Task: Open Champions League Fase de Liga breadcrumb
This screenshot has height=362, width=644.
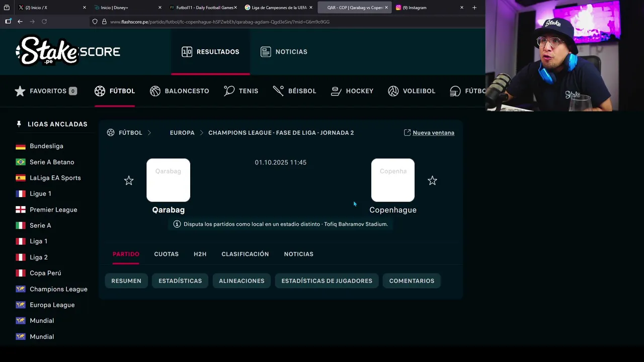Action: point(281,133)
